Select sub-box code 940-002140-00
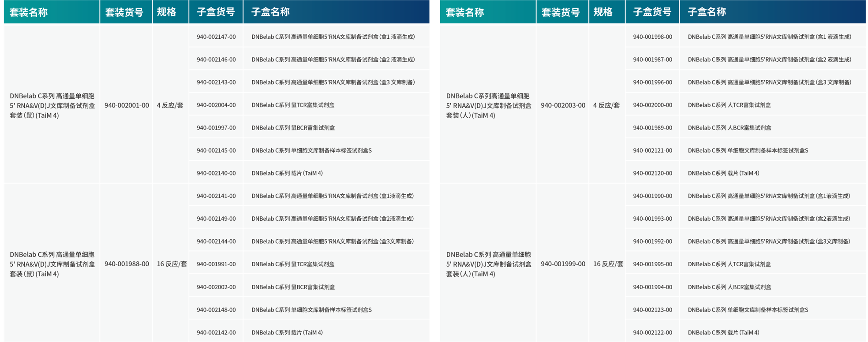Viewport: 868px width, 342px height. [216, 173]
